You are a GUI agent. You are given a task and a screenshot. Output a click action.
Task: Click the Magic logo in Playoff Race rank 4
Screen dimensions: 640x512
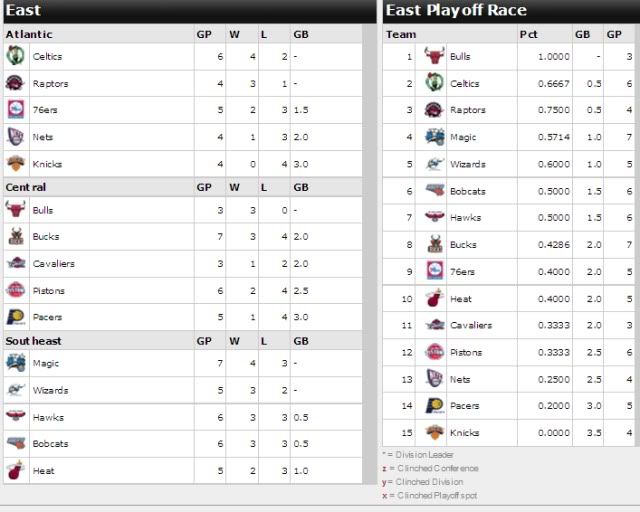point(434,137)
